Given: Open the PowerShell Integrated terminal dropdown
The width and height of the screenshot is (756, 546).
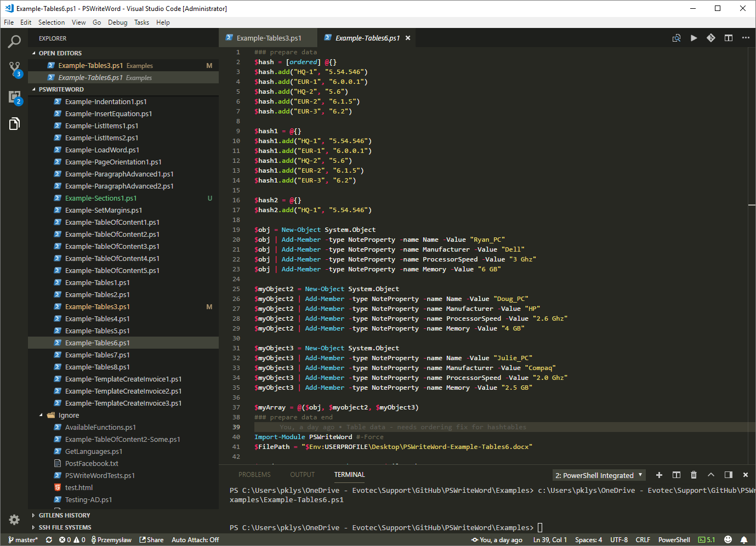Looking at the screenshot, I should [x=599, y=475].
